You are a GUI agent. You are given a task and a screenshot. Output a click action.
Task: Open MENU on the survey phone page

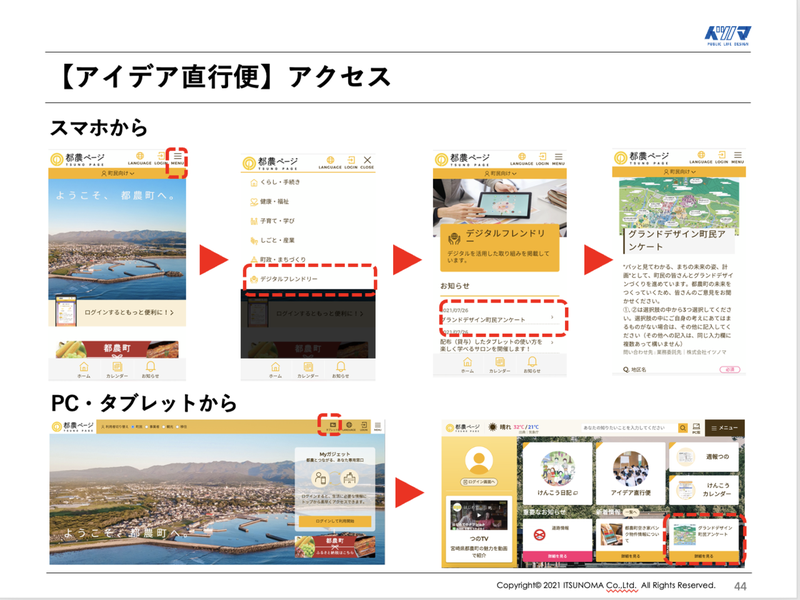click(x=738, y=157)
